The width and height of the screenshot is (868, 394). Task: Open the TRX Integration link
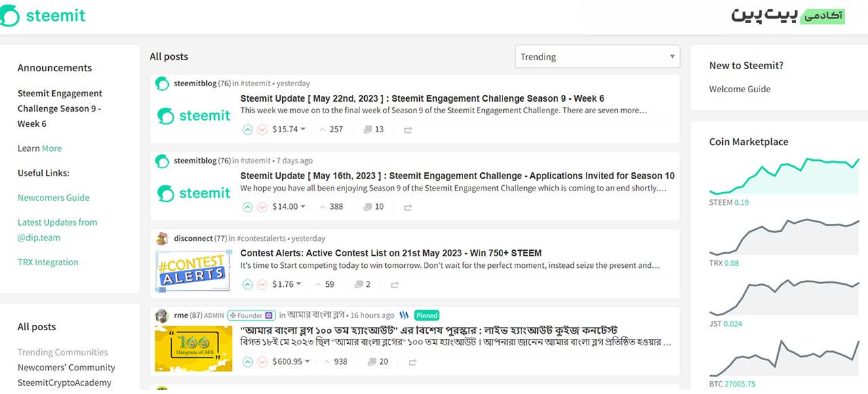click(x=48, y=262)
